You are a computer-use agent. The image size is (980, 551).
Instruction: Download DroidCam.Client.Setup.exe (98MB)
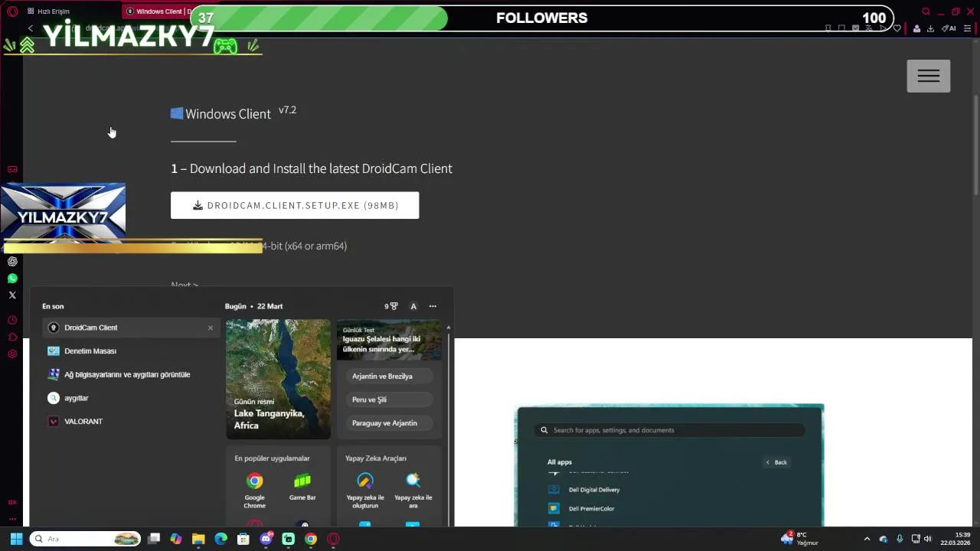click(x=295, y=205)
